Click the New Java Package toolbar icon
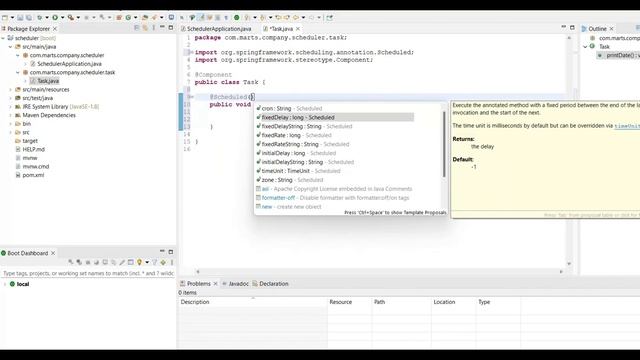This screenshot has width=640, height=360. (x=119, y=18)
